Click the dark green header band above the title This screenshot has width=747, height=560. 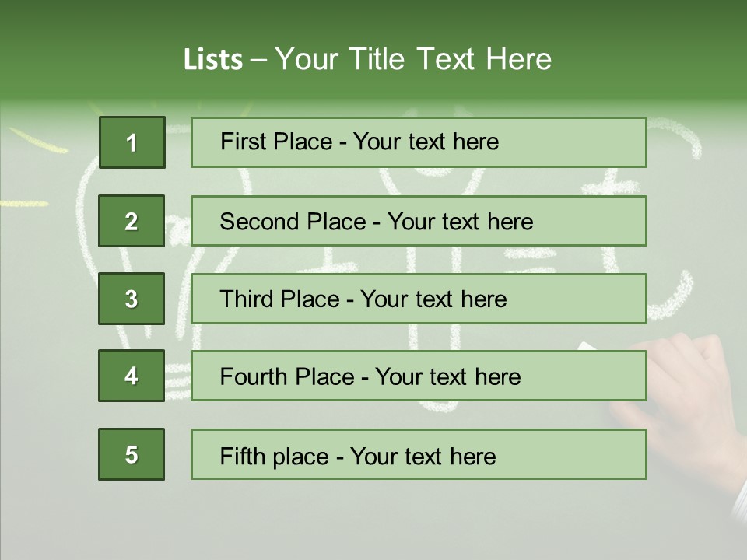(373, 17)
